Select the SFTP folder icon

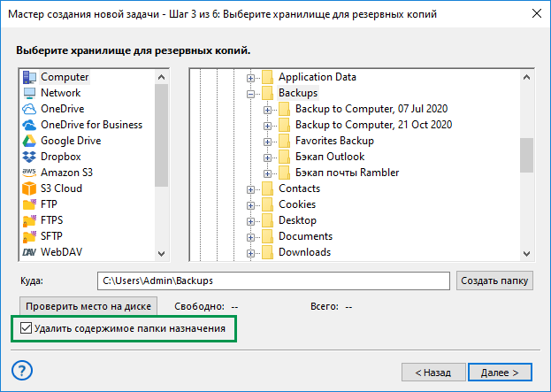(29, 236)
